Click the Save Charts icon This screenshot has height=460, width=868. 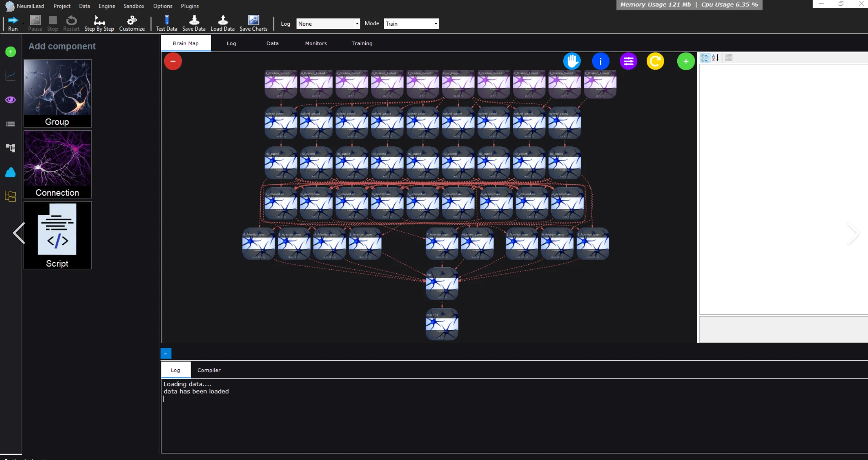tap(253, 20)
